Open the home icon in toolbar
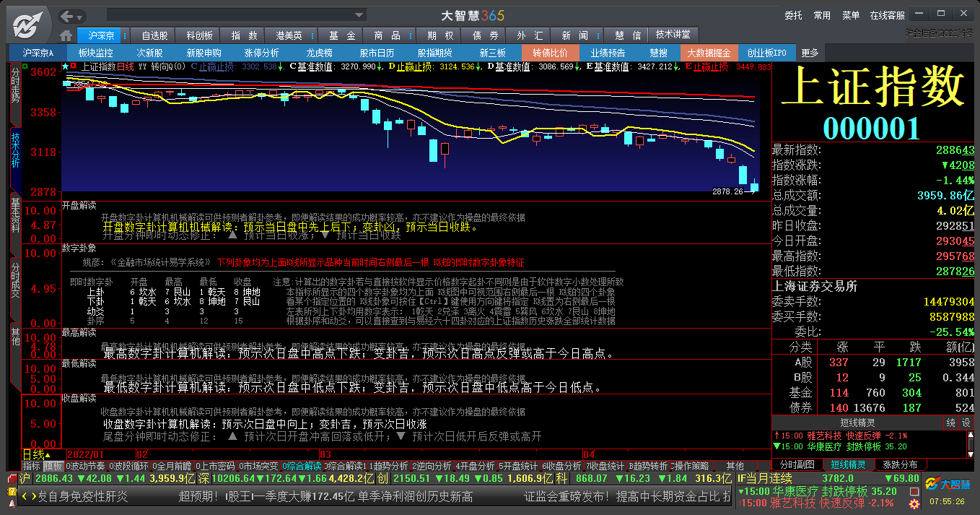Viewport: 980px width, 515px height. point(66,35)
